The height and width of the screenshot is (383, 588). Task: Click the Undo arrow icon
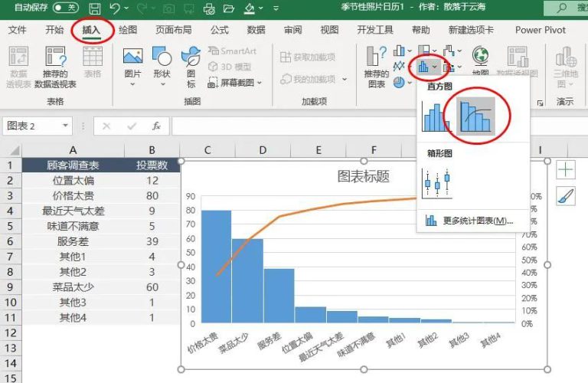(x=116, y=8)
